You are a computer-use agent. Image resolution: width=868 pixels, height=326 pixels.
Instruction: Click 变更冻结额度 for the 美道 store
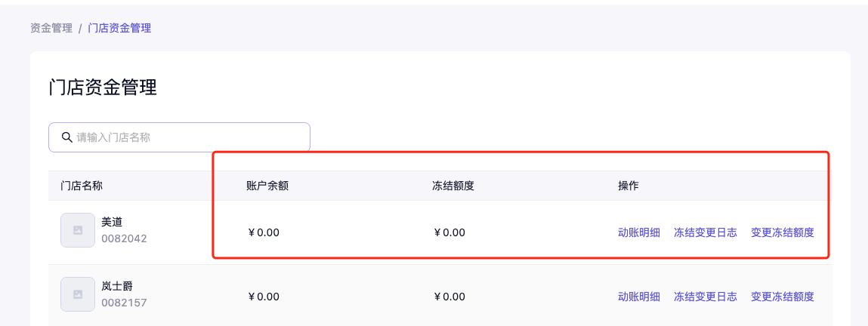783,232
